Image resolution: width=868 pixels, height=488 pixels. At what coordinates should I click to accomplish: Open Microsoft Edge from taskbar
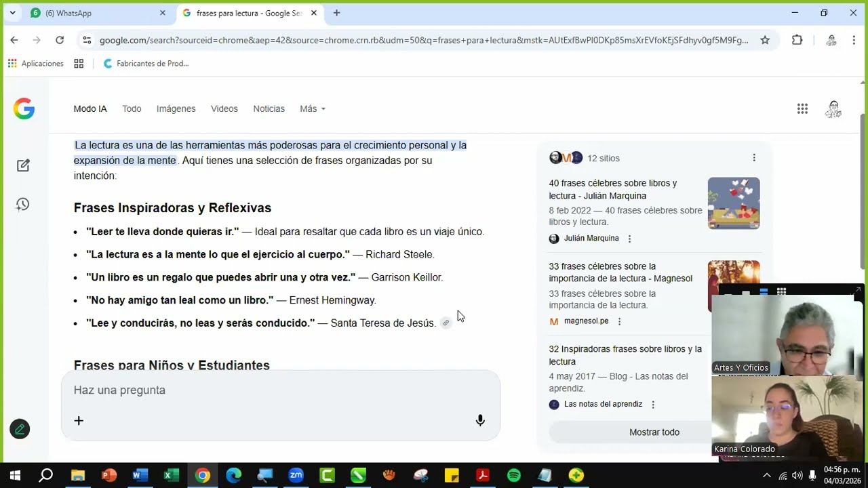click(x=233, y=475)
